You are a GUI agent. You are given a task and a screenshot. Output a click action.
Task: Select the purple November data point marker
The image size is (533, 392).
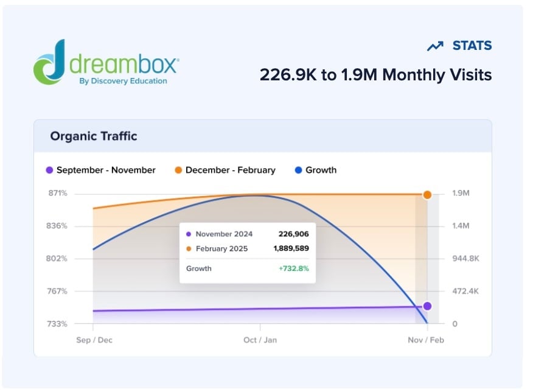pyautogui.click(x=428, y=307)
